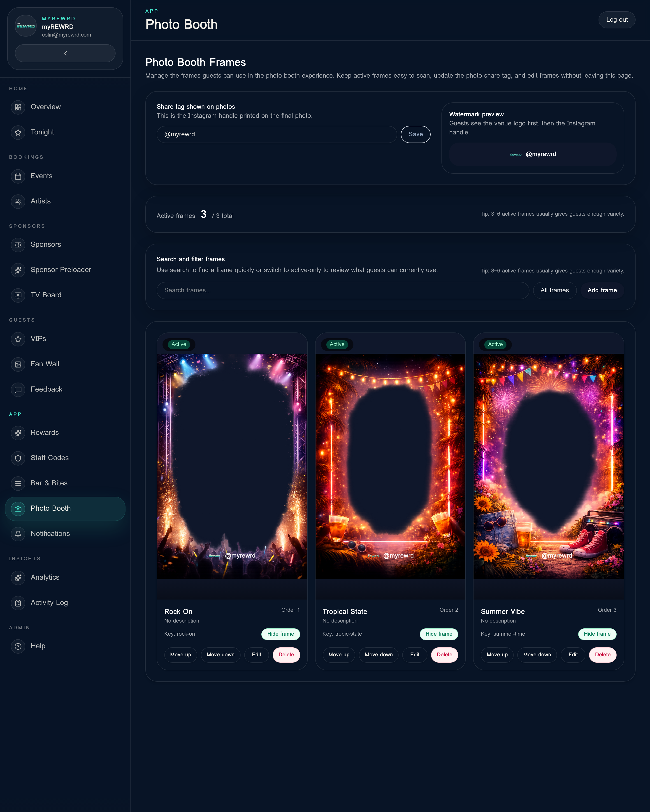Hide the Rock On frame
This screenshot has height=812, width=650.
(x=280, y=634)
